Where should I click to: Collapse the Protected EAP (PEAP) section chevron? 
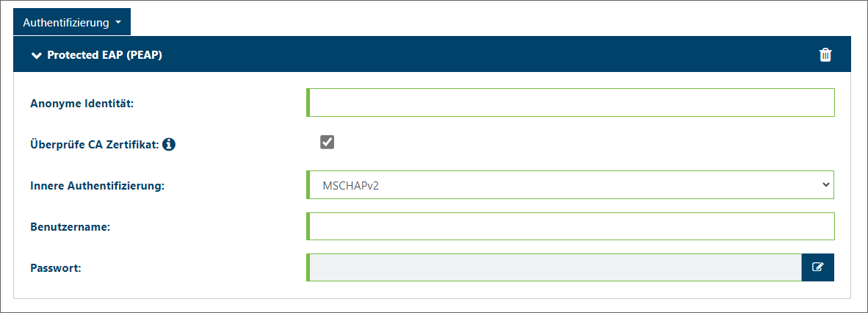(x=37, y=55)
